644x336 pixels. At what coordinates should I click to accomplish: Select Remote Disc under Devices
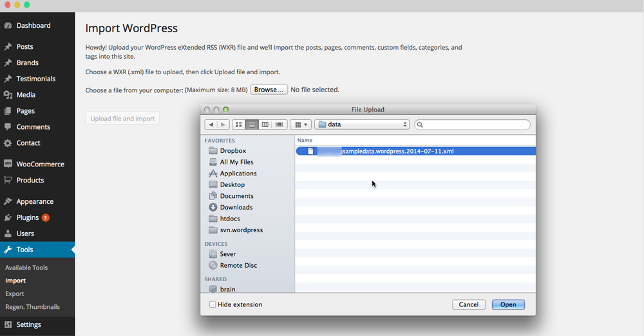pos(238,265)
